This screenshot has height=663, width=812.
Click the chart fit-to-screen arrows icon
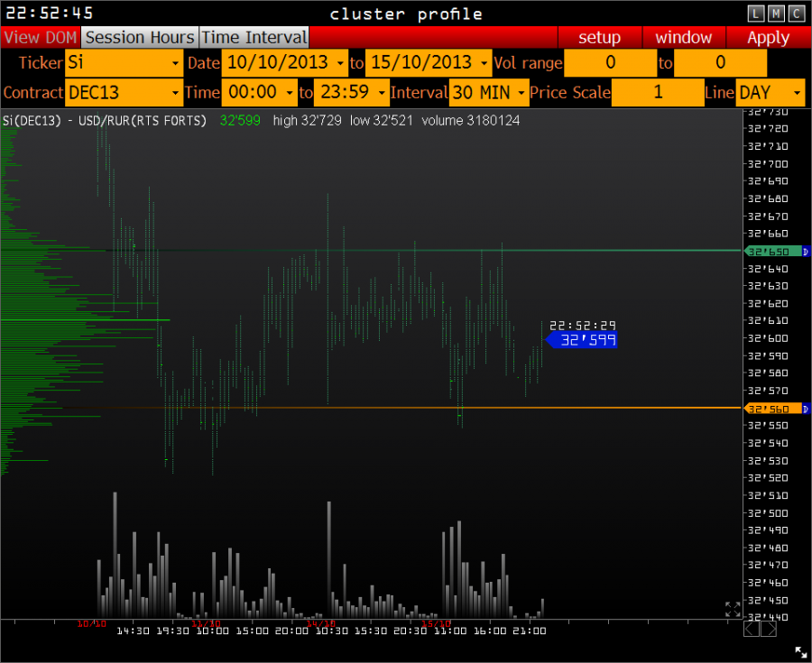coord(733,609)
